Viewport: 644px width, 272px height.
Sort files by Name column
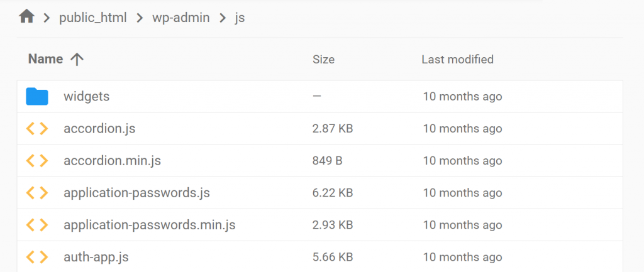(x=46, y=60)
